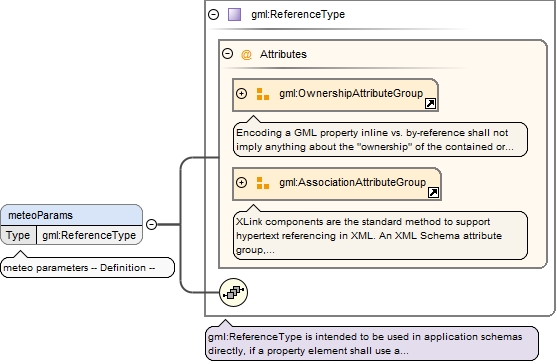Screen dimensions: 557x364
Task: Click the meteo parameters definition note
Action: (87, 267)
